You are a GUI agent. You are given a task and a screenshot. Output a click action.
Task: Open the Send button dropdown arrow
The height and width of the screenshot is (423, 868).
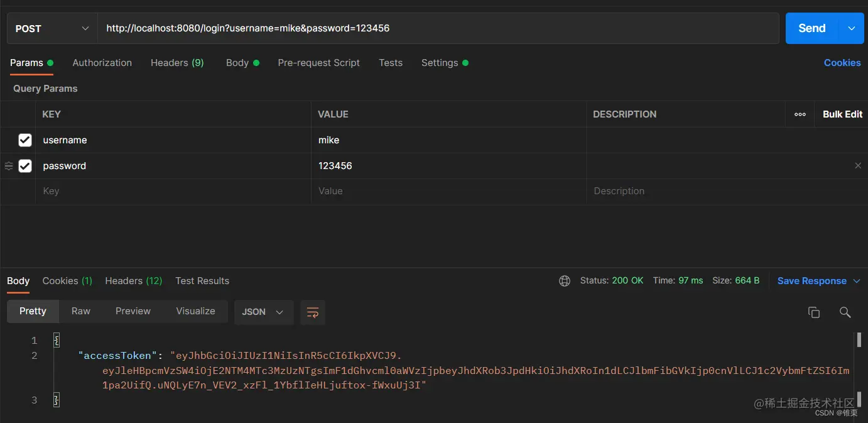852,28
